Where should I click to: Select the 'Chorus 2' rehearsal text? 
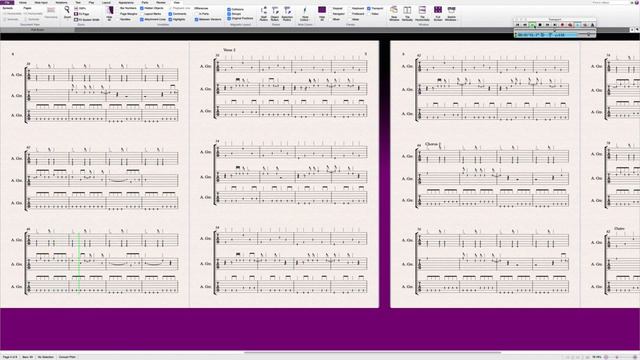433,144
